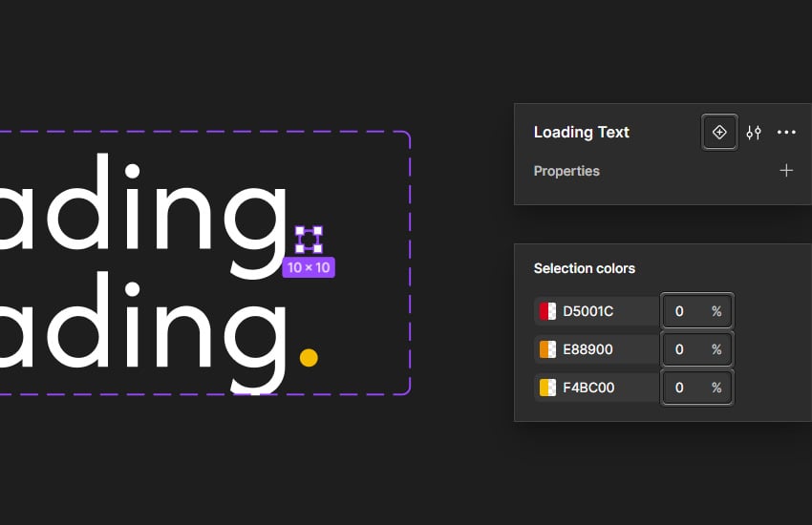The image size is (812, 525).
Task: Select the yellow dot on canvas
Action: pos(309,358)
